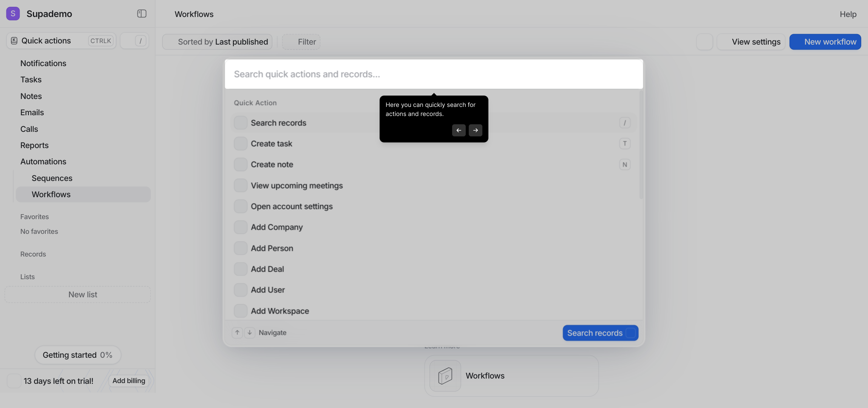Choose the Search records quick action
Screen dimensions: 868x408
tap(434, 123)
